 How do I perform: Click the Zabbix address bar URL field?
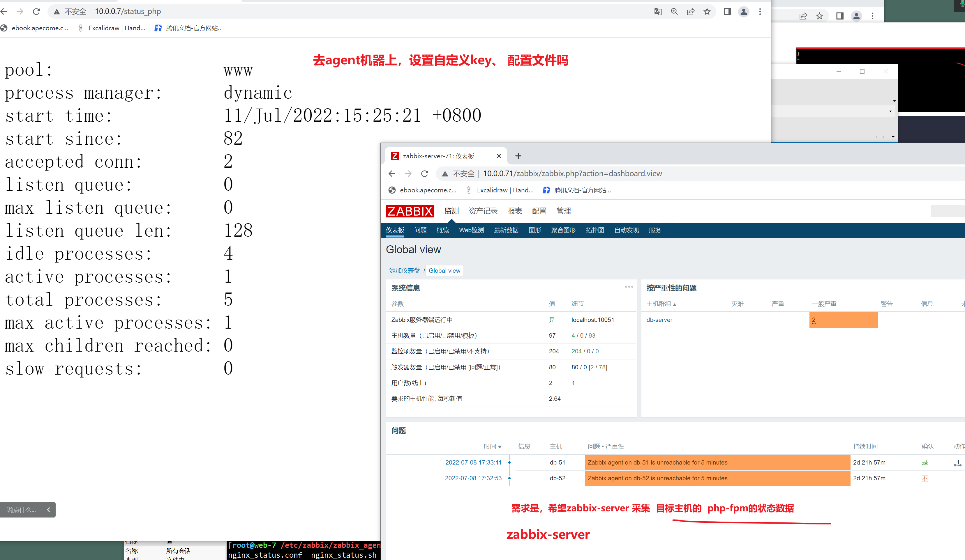[572, 173]
